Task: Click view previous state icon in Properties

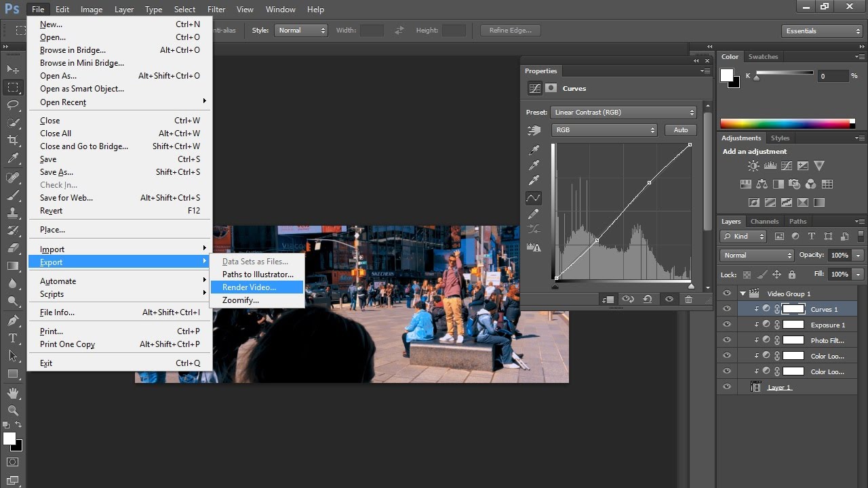Action: 628,299
